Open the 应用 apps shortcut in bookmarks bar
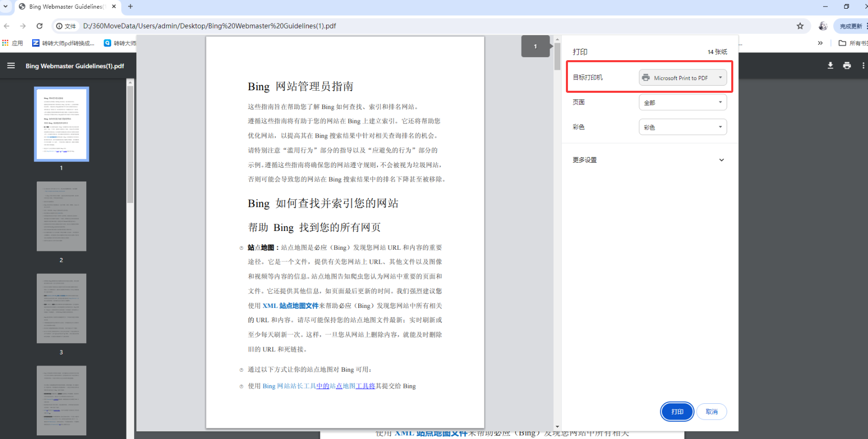Viewport: 868px width, 439px height. [13, 43]
